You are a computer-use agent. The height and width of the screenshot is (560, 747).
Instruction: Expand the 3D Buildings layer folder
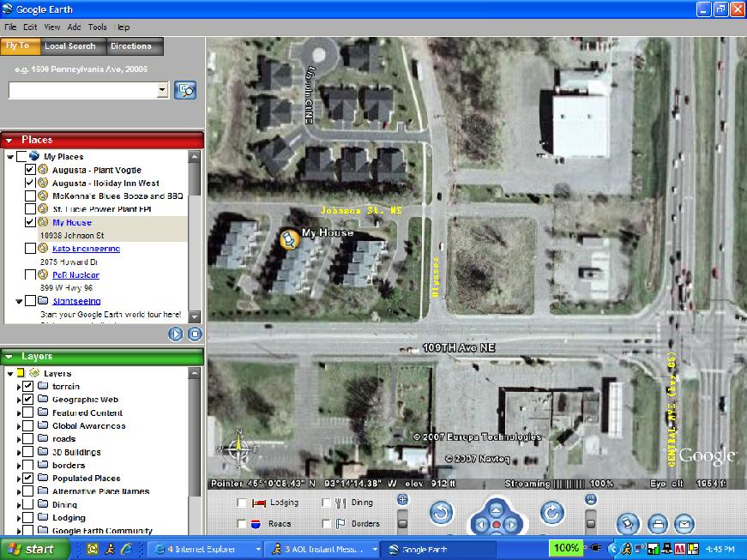19,452
